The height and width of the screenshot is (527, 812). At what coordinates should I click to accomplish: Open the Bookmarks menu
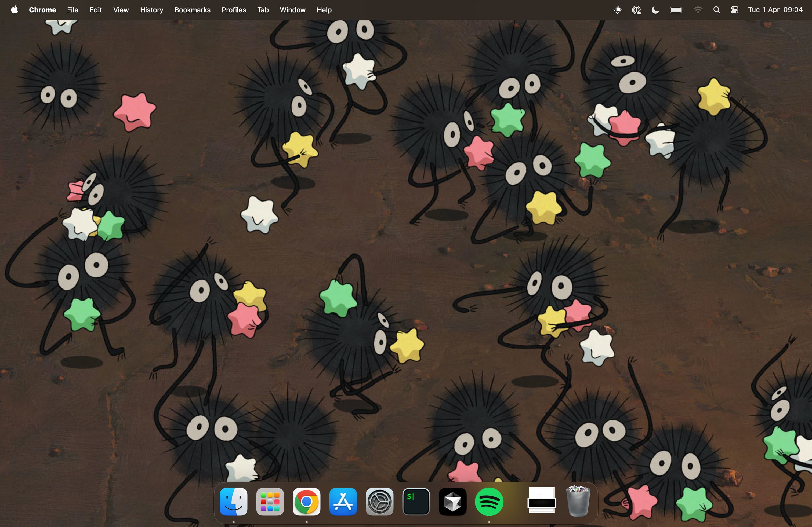[x=192, y=10]
